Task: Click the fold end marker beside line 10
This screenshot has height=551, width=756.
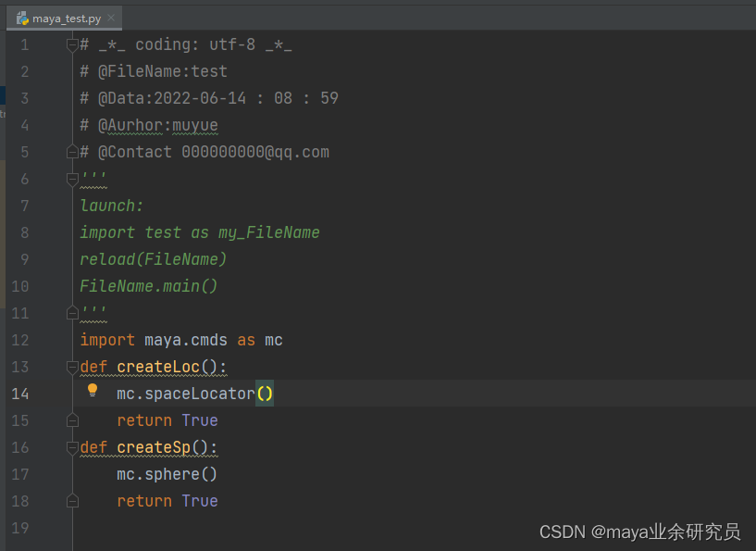Action: 72,312
